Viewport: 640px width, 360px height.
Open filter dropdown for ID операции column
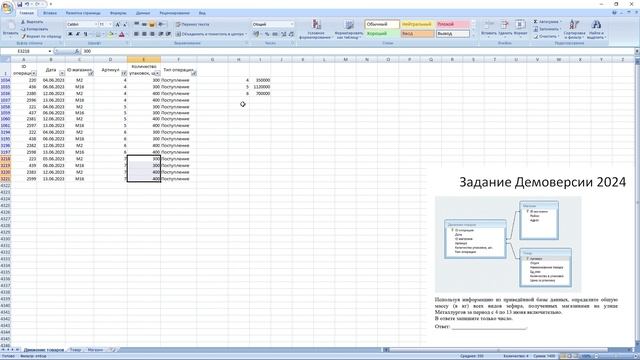[x=33, y=73]
